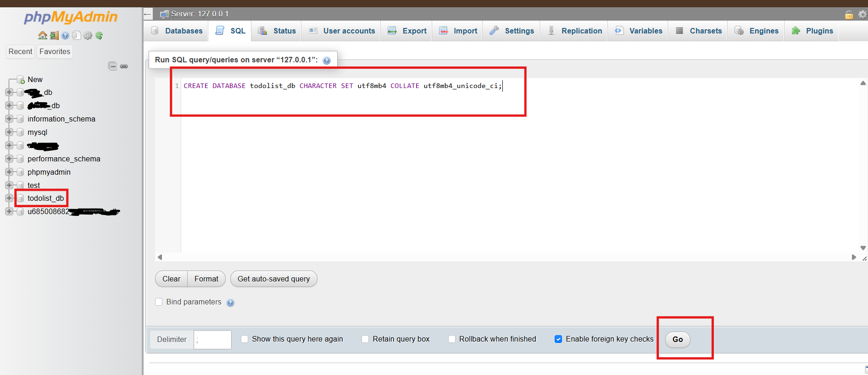Screen dimensions: 868x375
Task: Click Get auto-saved query button
Action: tap(273, 279)
